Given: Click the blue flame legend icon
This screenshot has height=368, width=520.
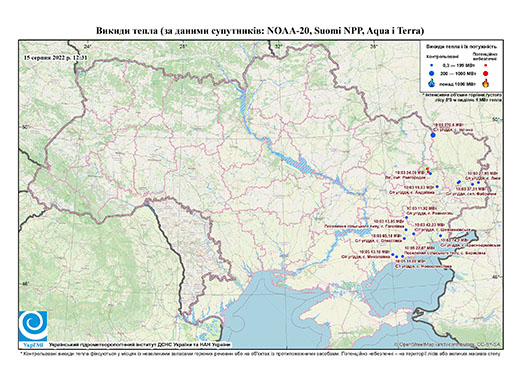Looking at the screenshot, I should pyautogui.click(x=432, y=83).
